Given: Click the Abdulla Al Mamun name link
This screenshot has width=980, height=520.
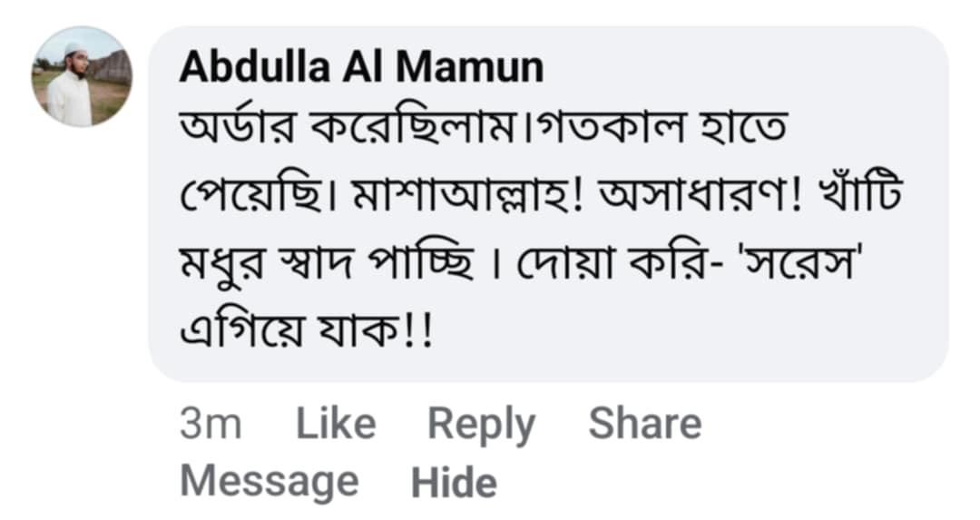Looking at the screenshot, I should pos(361,68).
